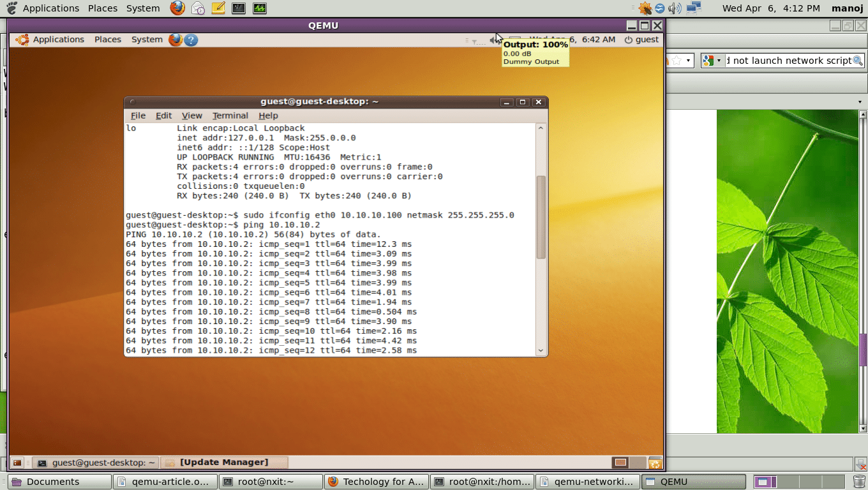868x490 pixels.
Task: Click the host volume speaker icon
Action: click(x=675, y=8)
